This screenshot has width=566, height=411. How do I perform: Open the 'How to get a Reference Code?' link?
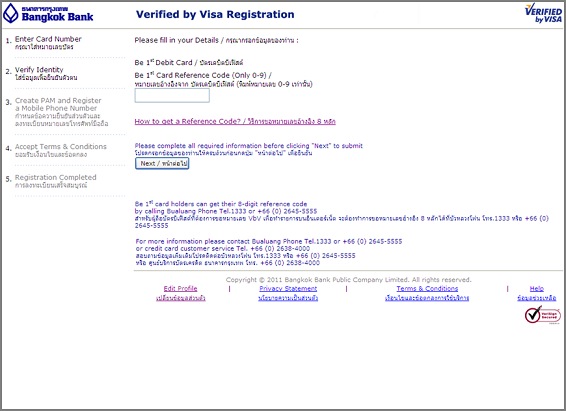point(235,121)
